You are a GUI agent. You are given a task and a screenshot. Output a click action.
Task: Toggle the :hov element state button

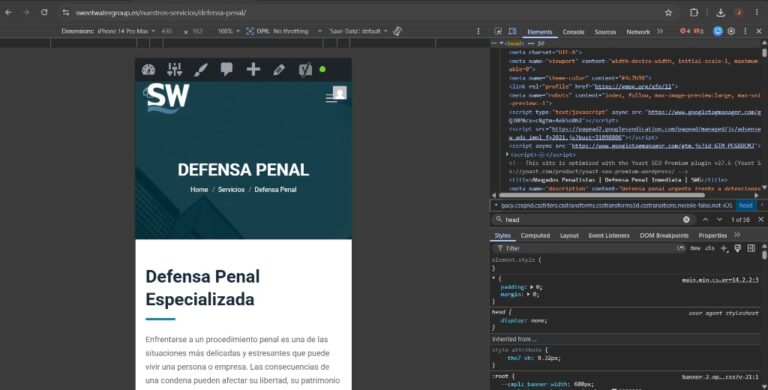[695, 248]
